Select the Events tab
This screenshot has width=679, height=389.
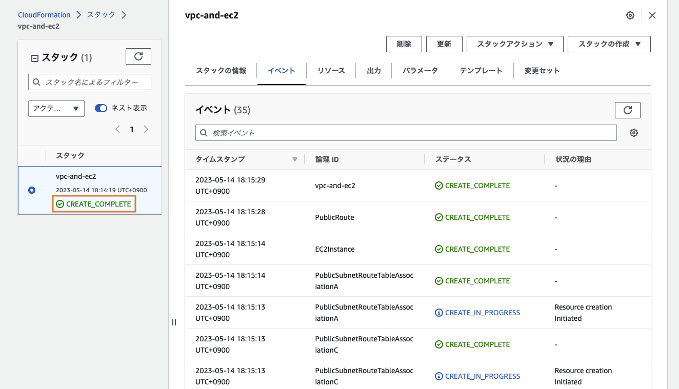[x=281, y=71]
